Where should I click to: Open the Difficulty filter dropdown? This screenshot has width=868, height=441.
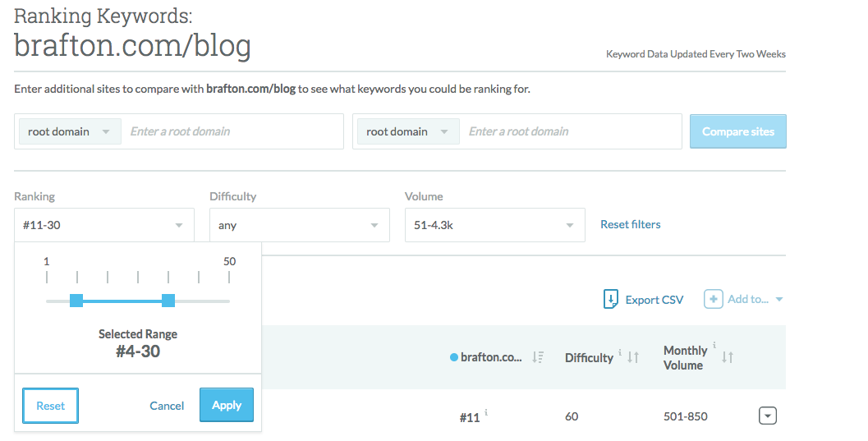tap(299, 225)
